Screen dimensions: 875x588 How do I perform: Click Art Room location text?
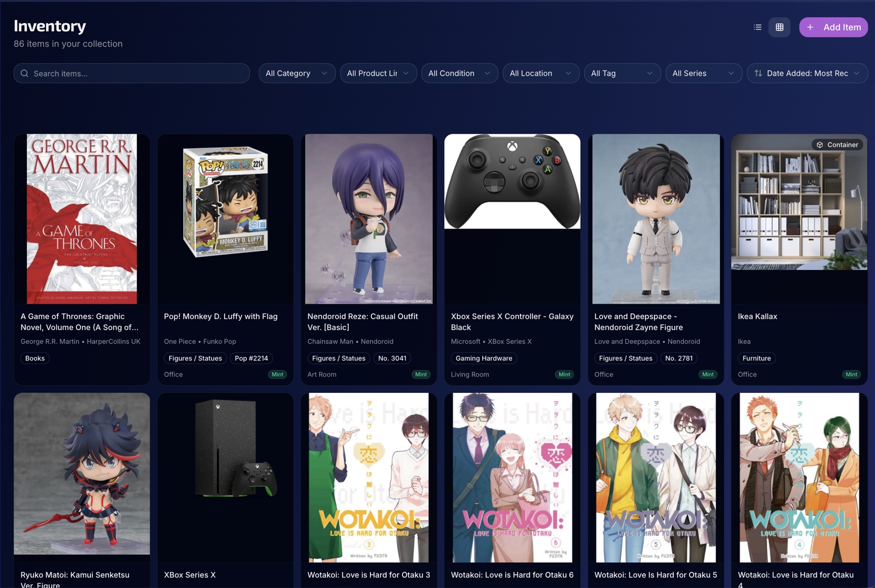point(322,375)
